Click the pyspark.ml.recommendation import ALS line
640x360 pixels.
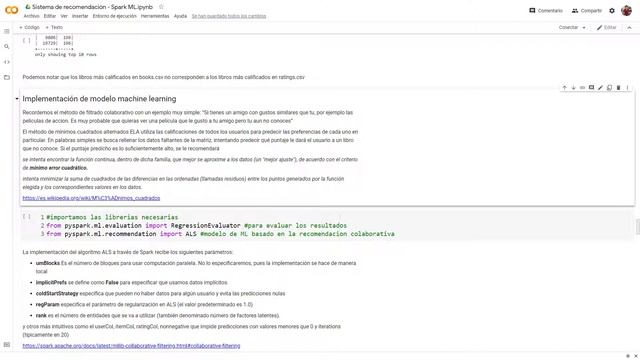pyautogui.click(x=220, y=234)
